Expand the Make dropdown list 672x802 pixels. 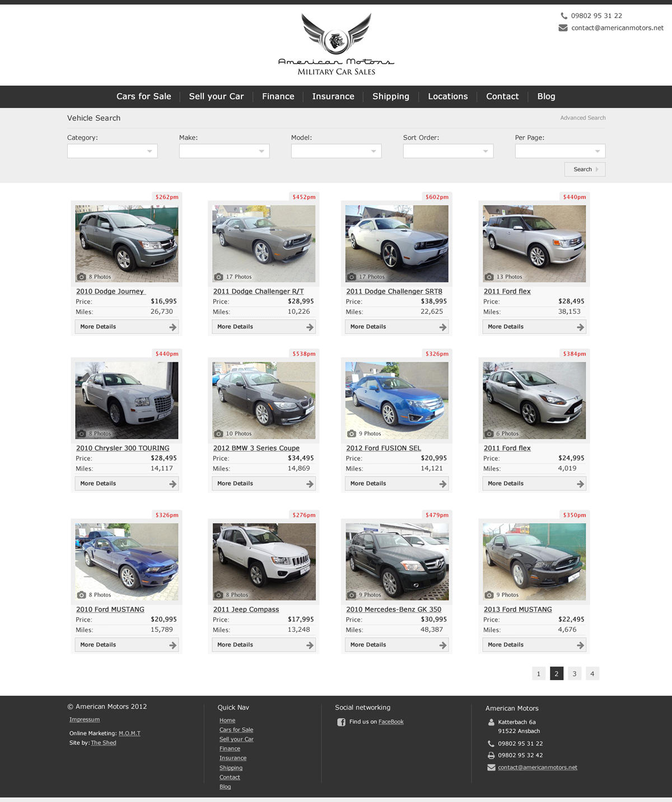coord(224,151)
